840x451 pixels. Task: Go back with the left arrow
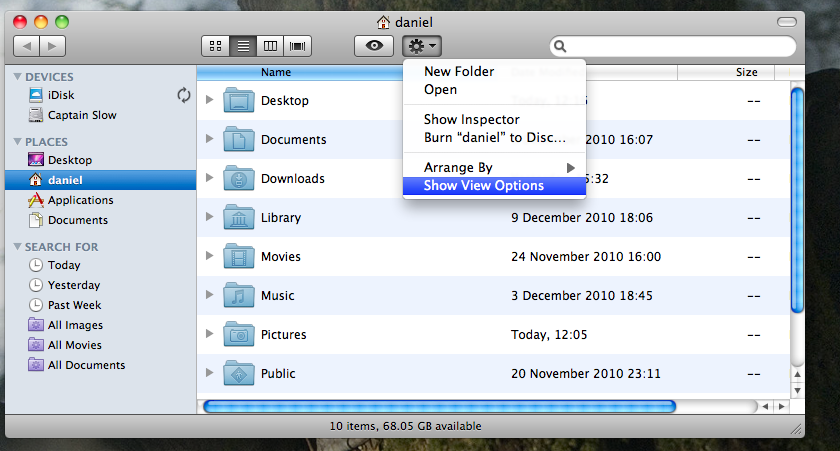(26, 46)
